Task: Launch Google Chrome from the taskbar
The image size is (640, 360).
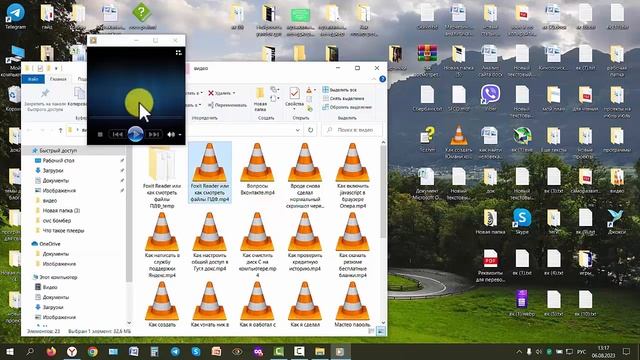Action: tap(93, 351)
